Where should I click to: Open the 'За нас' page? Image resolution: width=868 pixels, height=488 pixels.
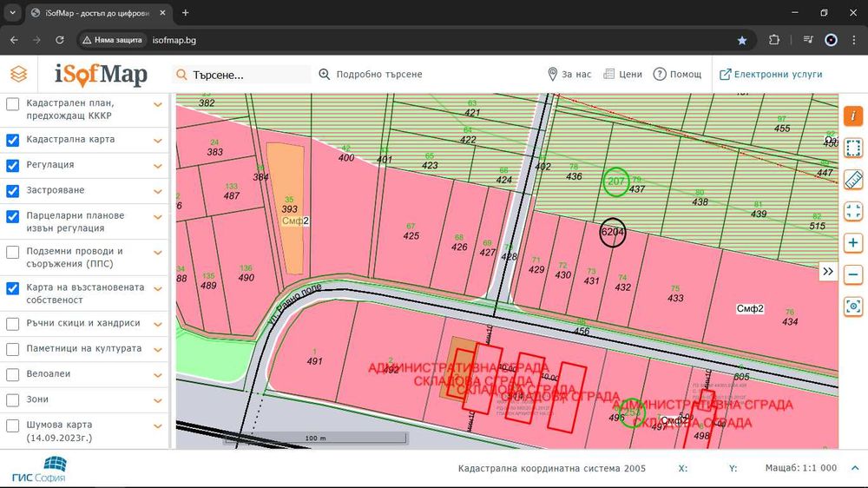click(x=569, y=74)
